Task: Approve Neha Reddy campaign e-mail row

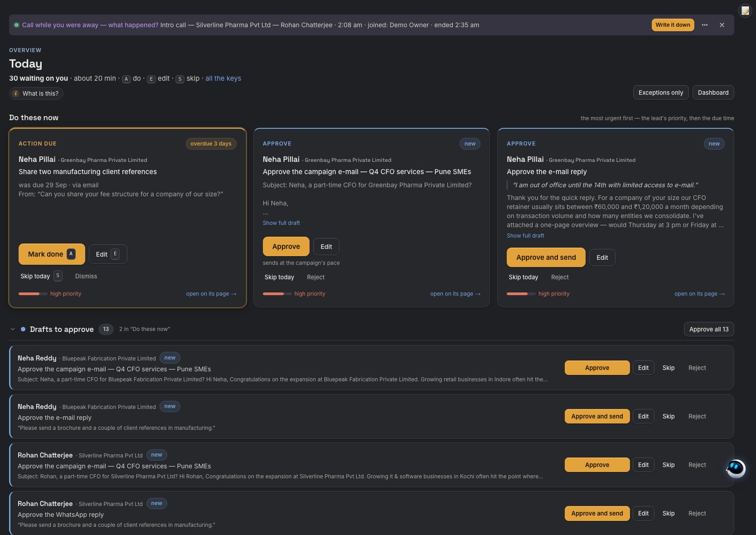Action: click(x=597, y=368)
